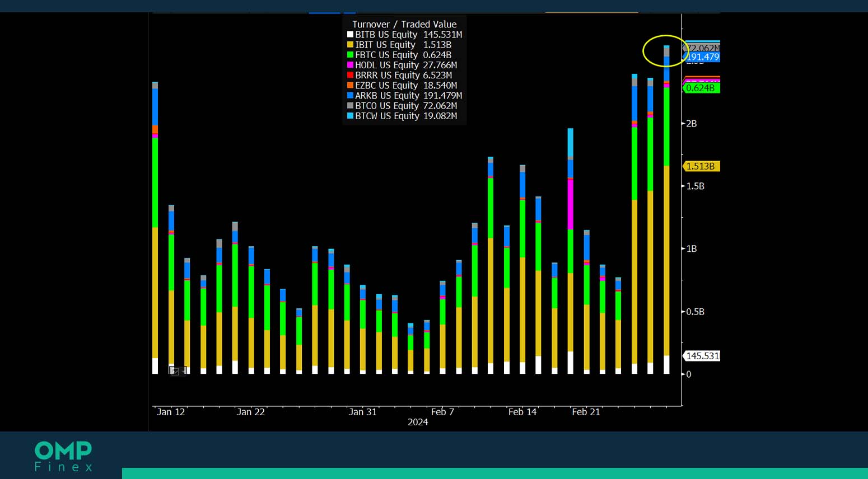Image resolution: width=868 pixels, height=479 pixels.
Task: Click the white 145.531 axis value tag
Action: (x=701, y=356)
